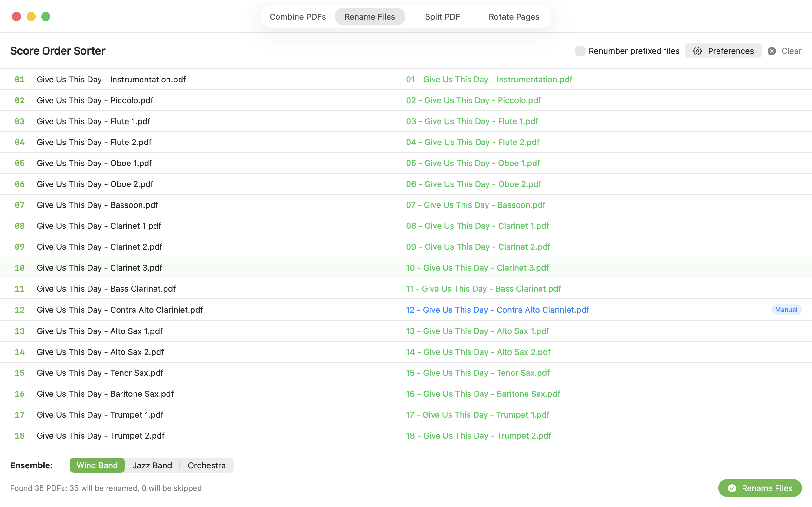Select the Clarinet 3.pdf file row
The image size is (812, 507).
point(99,267)
